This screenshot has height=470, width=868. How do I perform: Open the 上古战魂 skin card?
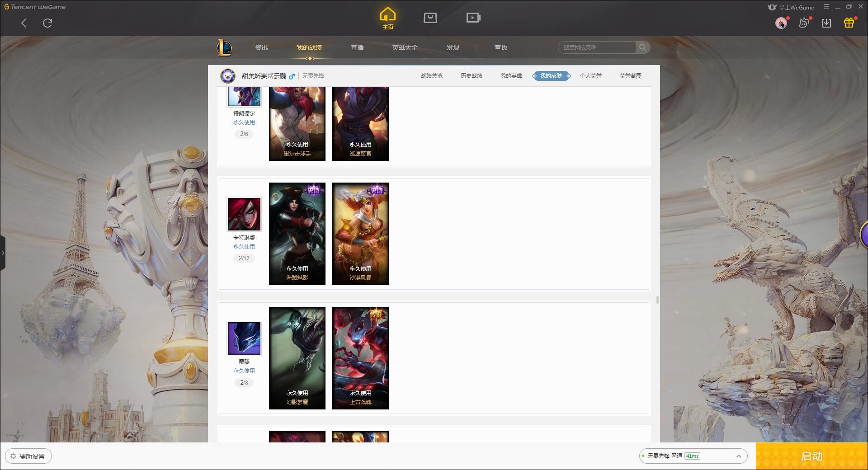360,358
